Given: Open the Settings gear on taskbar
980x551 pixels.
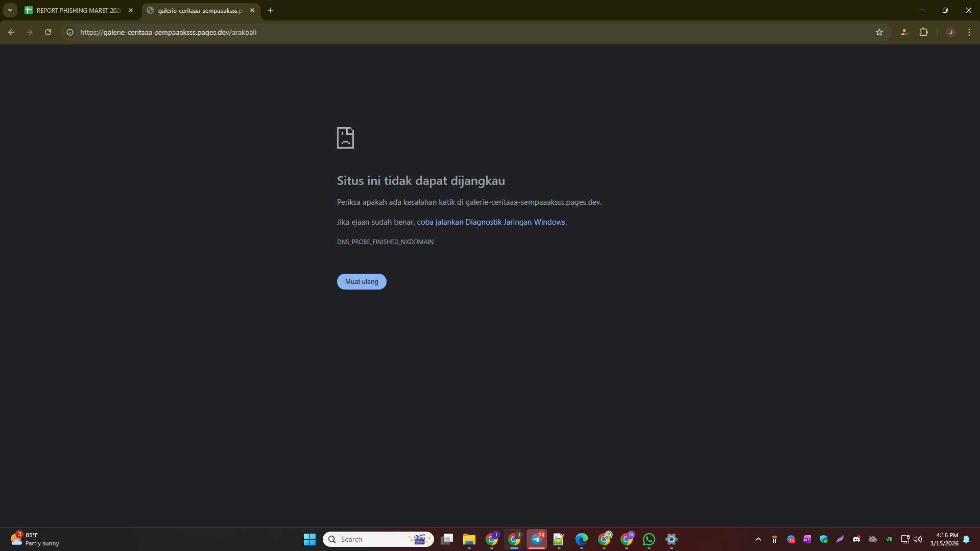Looking at the screenshot, I should point(672,539).
